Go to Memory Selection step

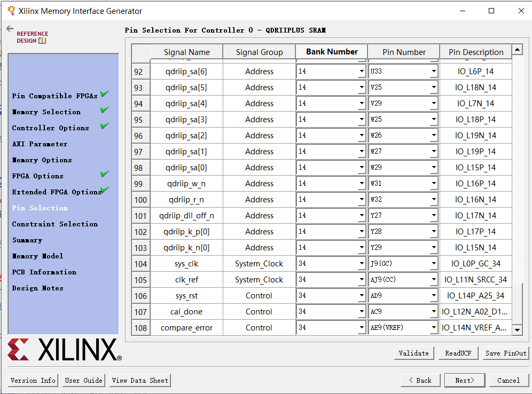pos(46,112)
